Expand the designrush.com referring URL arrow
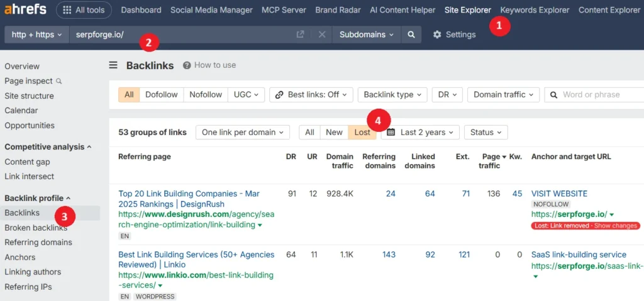644x301 pixels. [260, 225]
